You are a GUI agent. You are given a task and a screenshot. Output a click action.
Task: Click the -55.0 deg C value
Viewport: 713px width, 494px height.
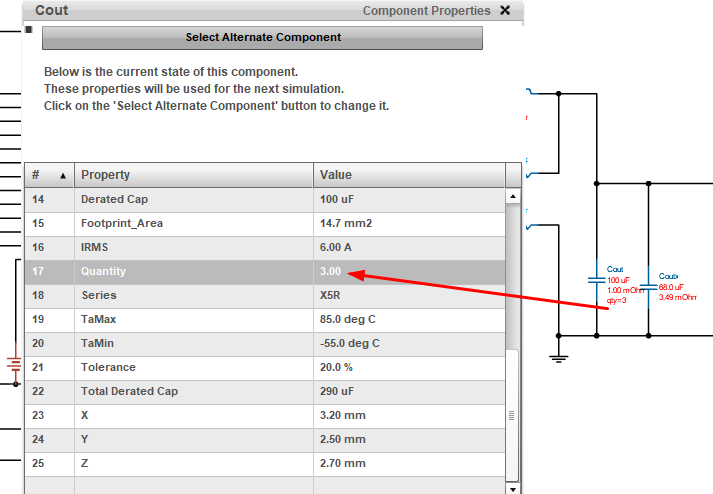tap(349, 343)
